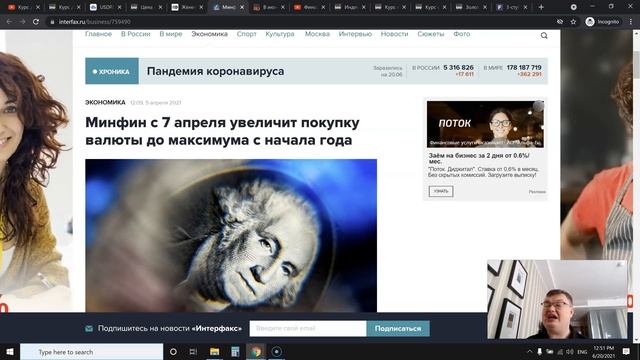This screenshot has height=360, width=640.
Task: Focus the email subscription input field
Action: (x=308, y=328)
